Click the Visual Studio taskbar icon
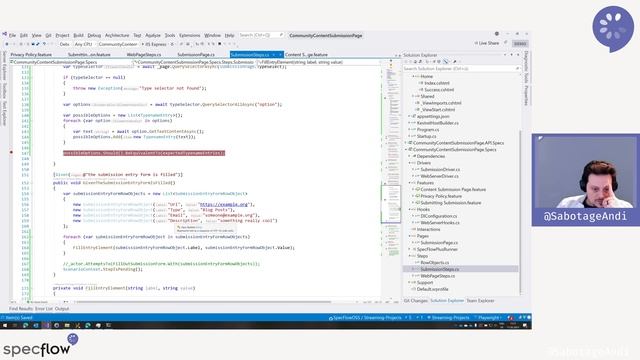The image size is (640, 360). (x=46, y=325)
